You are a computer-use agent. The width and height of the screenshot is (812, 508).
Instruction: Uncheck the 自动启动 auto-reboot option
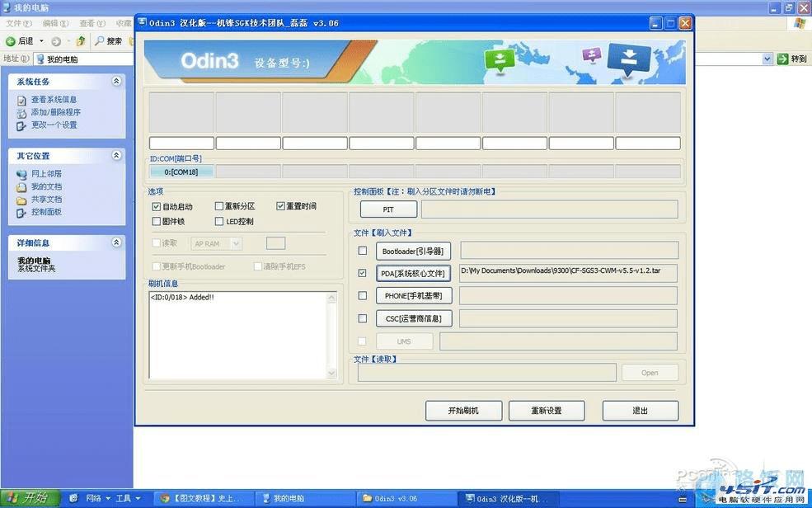tap(157, 206)
